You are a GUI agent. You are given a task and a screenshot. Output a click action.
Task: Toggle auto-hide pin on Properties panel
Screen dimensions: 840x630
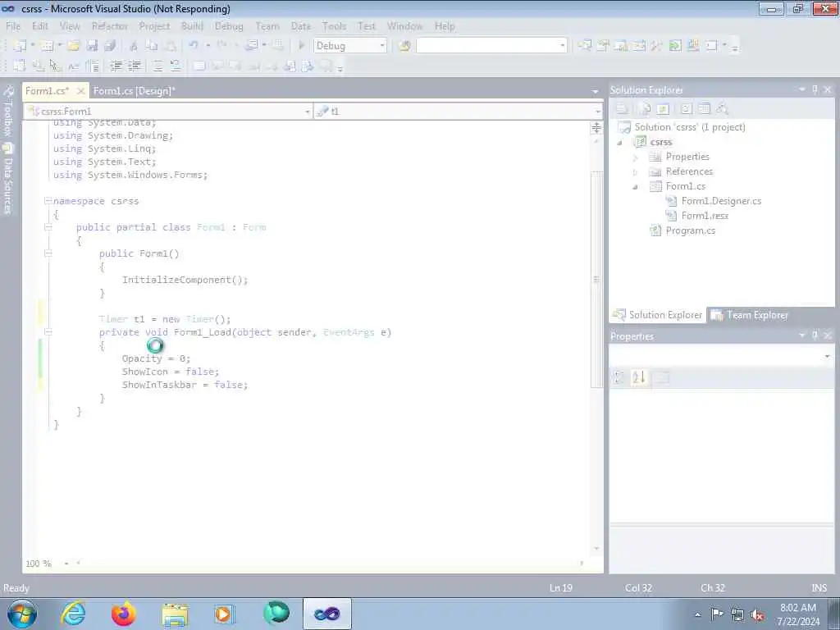pos(815,336)
